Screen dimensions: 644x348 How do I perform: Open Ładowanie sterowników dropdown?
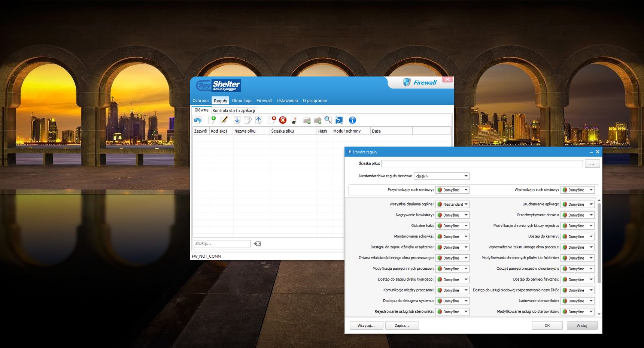[x=577, y=301]
